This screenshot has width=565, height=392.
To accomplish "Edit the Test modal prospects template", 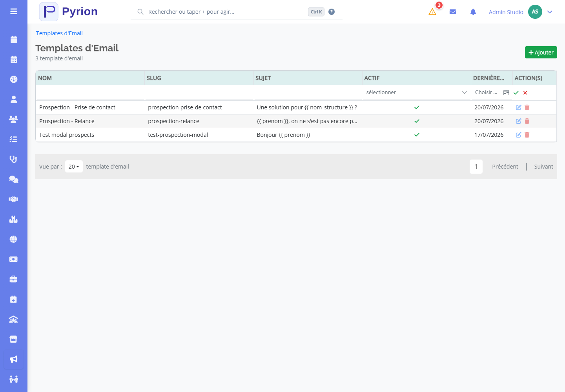I will pyautogui.click(x=518, y=135).
